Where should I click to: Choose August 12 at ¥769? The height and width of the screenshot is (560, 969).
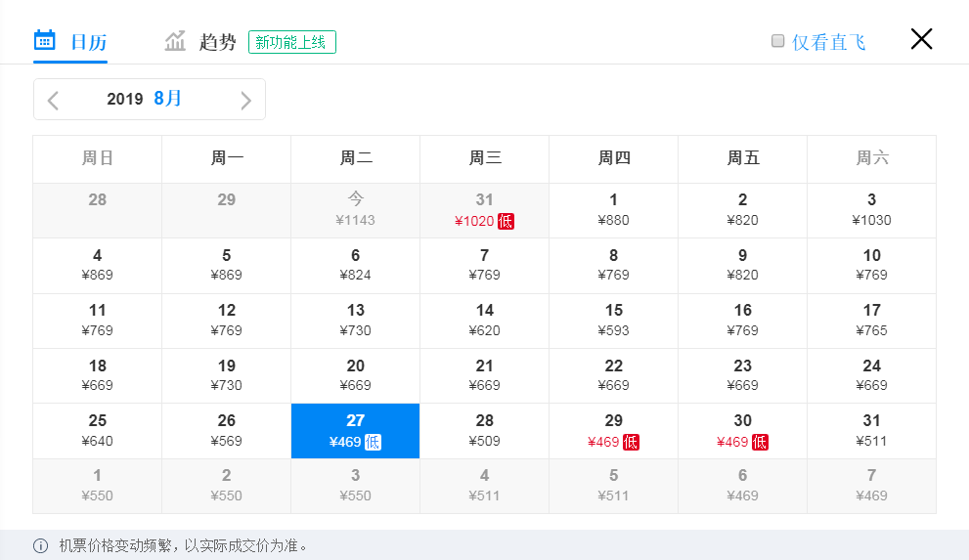(x=226, y=322)
